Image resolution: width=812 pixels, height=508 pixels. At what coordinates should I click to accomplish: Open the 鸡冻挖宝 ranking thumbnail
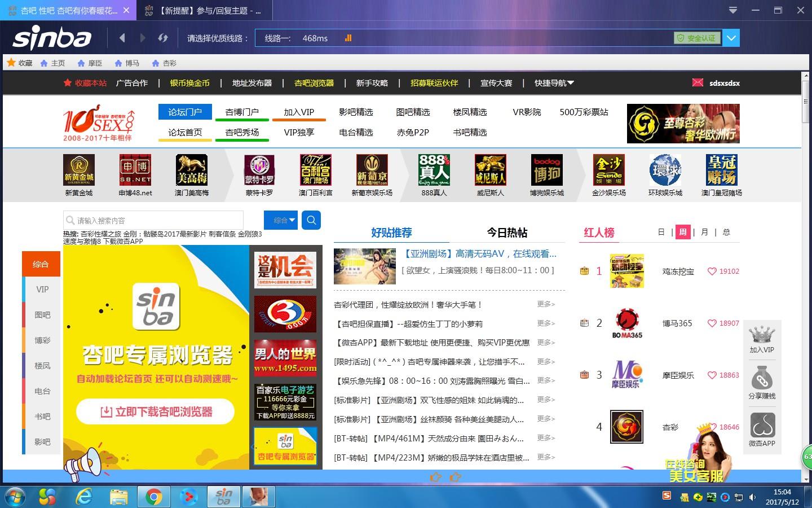point(626,271)
